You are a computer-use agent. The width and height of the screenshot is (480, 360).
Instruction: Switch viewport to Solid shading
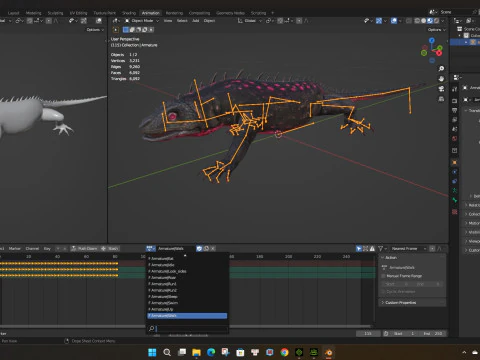[x=423, y=21]
